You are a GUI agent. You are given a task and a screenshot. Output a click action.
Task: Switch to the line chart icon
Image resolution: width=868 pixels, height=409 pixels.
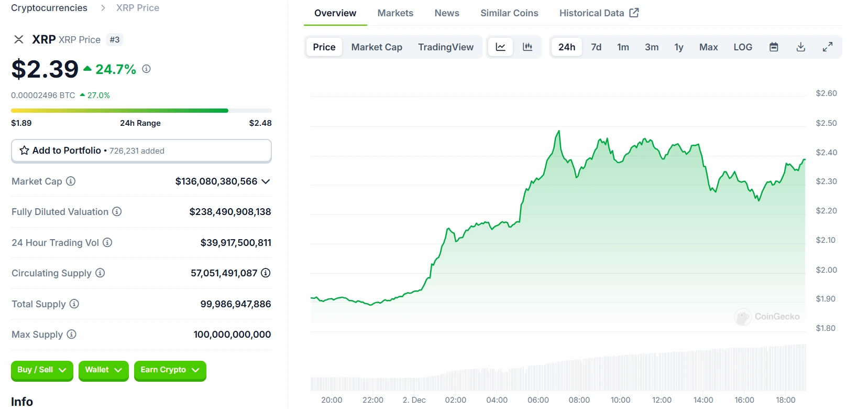coord(501,47)
